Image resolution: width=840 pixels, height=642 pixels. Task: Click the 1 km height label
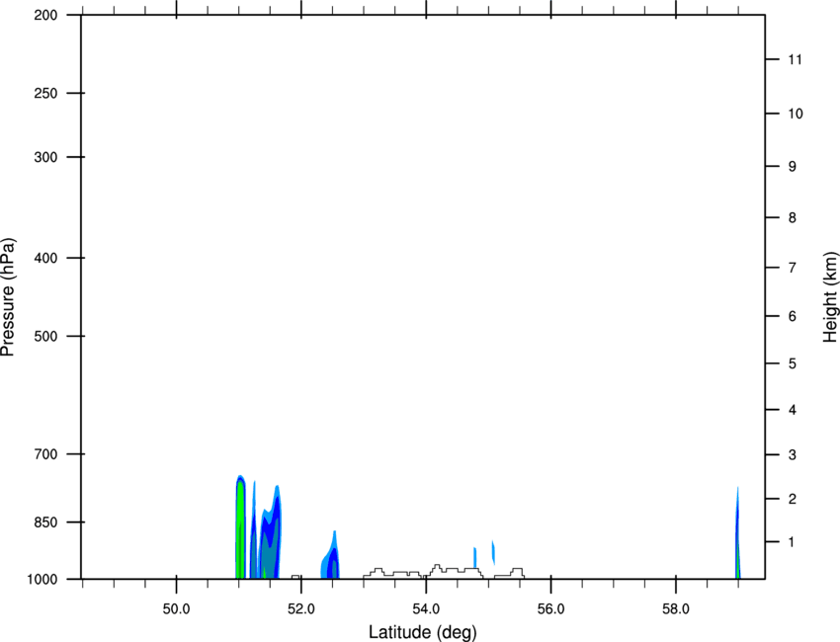point(792,542)
